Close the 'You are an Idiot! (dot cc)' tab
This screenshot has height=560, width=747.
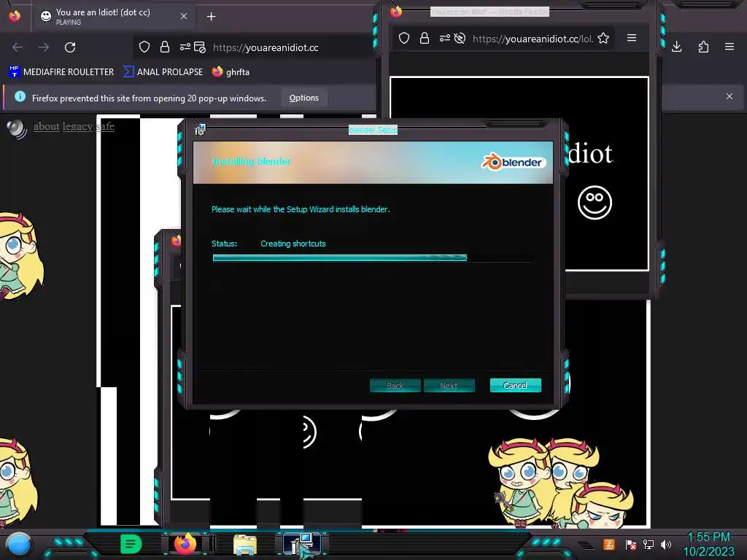pyautogui.click(x=184, y=16)
